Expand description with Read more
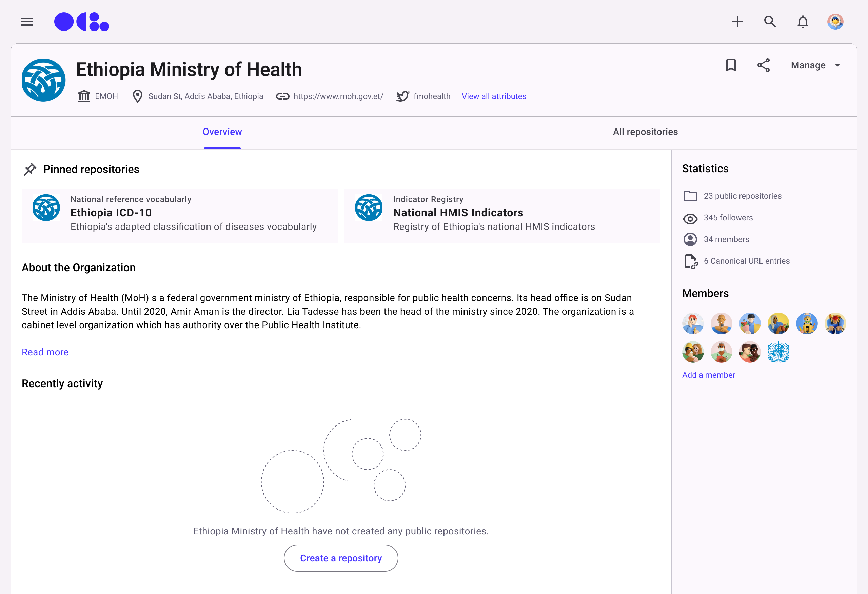 [x=45, y=352]
